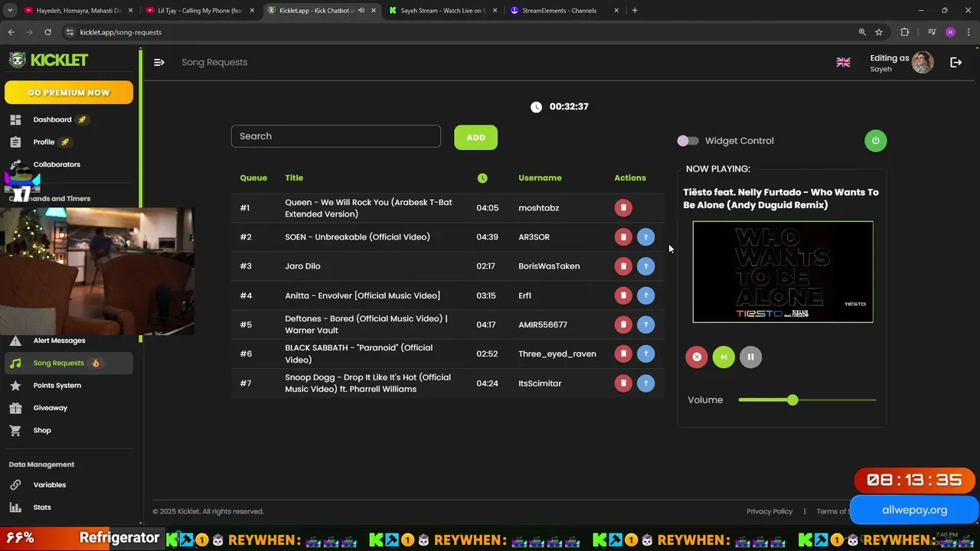Viewport: 980px width, 551px height.
Task: Click Title column header
Action: click(x=294, y=178)
